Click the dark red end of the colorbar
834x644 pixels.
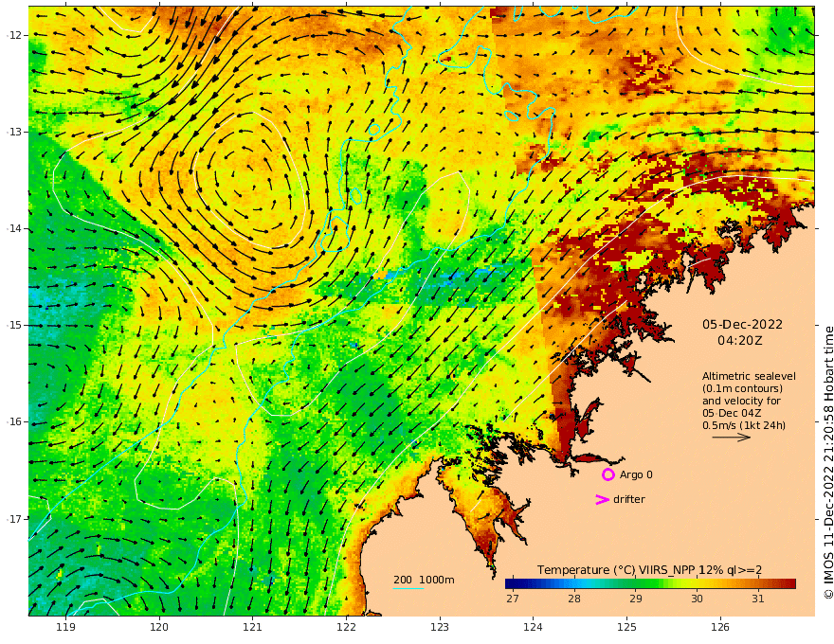(x=791, y=584)
